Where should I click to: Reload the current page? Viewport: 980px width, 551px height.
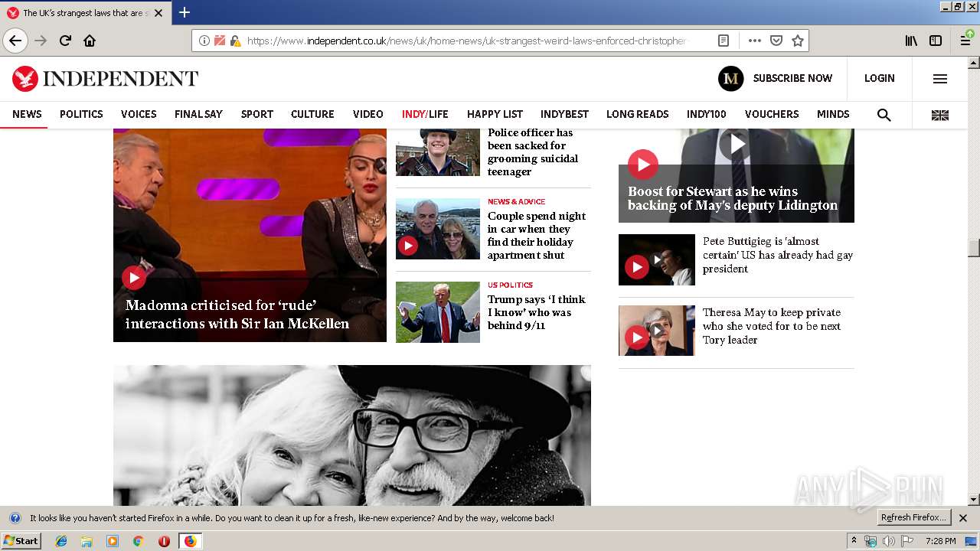[x=65, y=41]
